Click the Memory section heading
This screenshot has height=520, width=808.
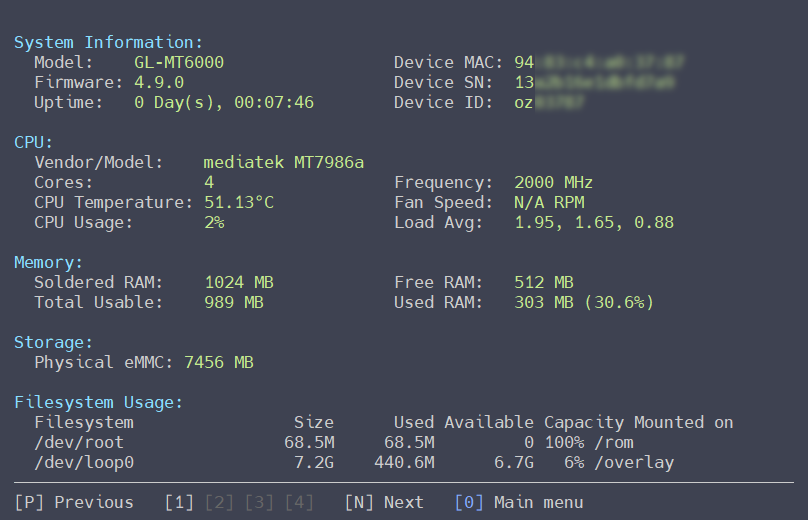point(48,262)
